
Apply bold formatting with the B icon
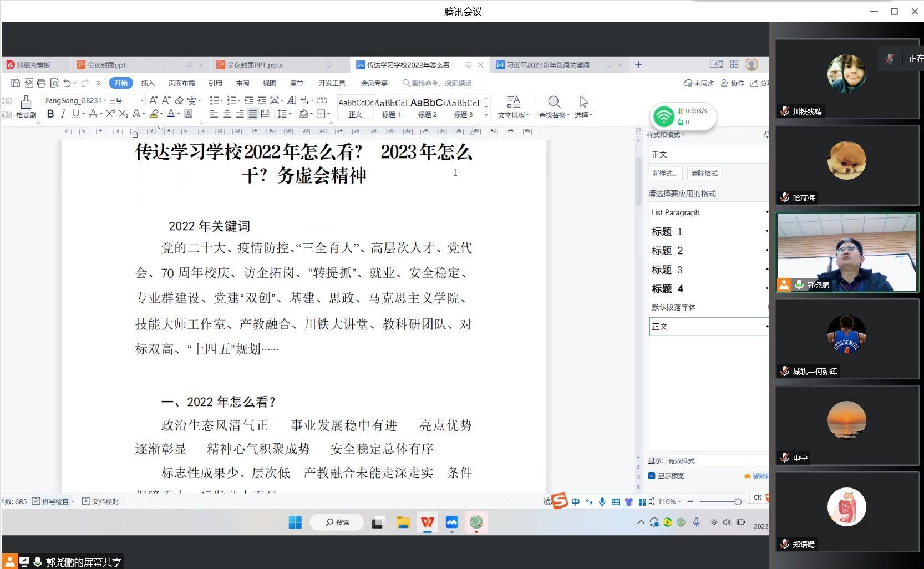pos(50,114)
